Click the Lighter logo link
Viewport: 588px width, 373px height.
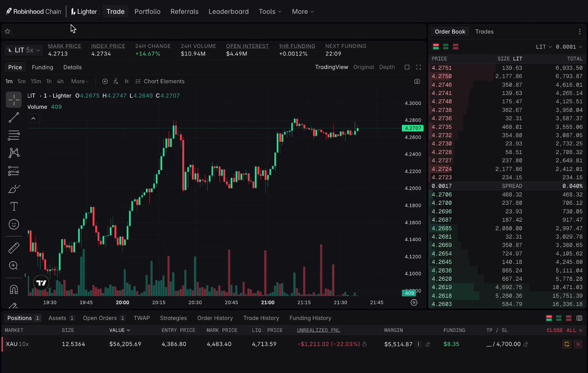tap(84, 12)
